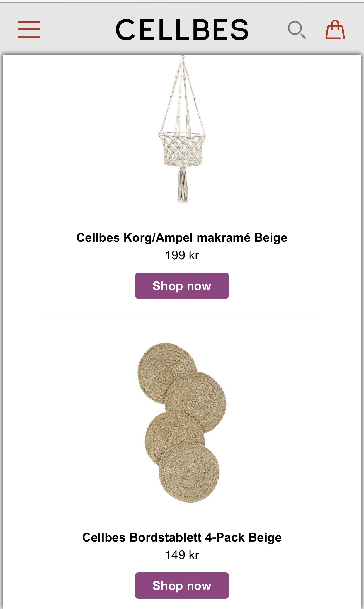Viewport: 364px width, 609px height.
Task: Go to home via CELLBES logo
Action: coord(182,30)
